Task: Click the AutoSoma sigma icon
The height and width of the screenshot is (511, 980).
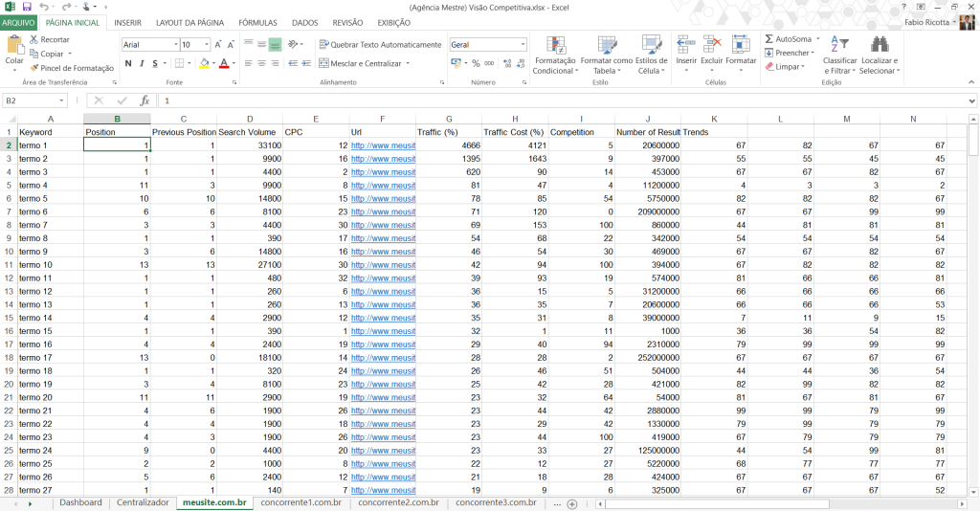Action: (769, 39)
